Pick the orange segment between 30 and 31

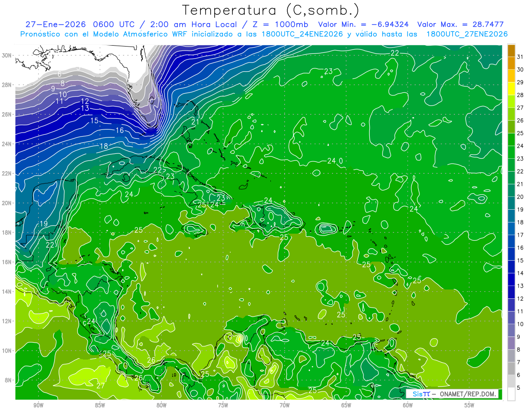coord(511,63)
